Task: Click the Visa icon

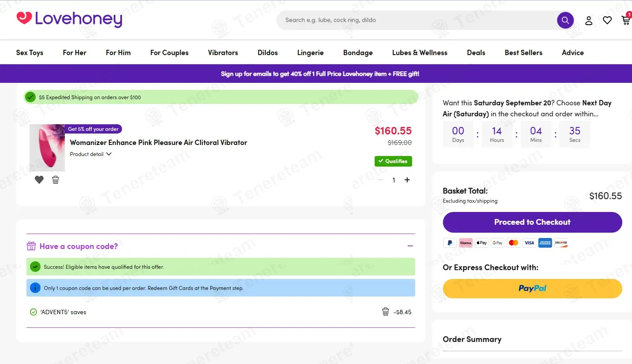Action: pyautogui.click(x=529, y=243)
